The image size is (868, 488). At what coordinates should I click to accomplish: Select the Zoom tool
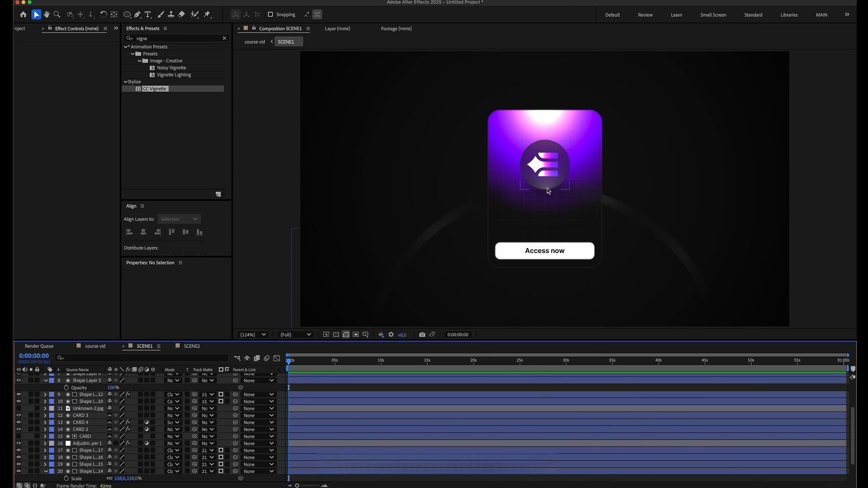(57, 14)
